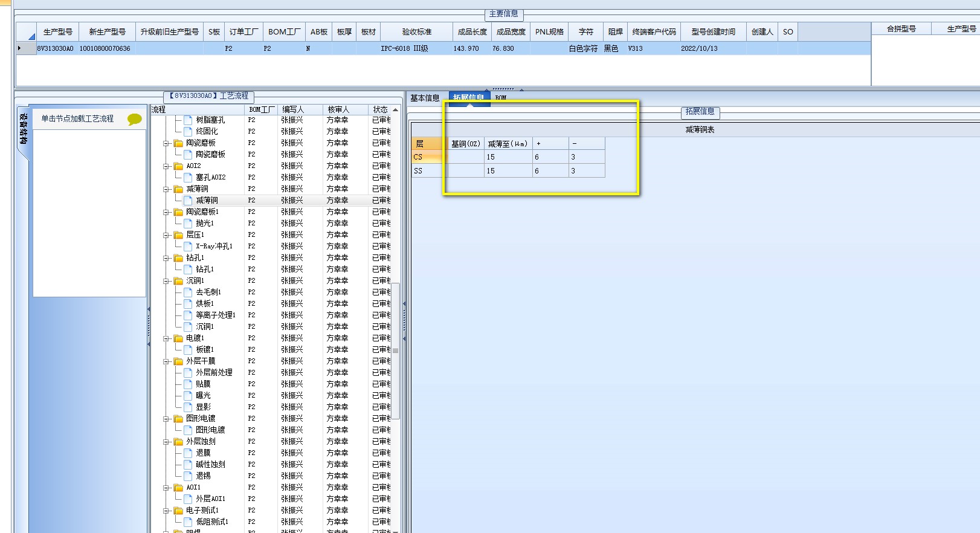
Task: Click the 外层蚀刻 folder icon
Action: (178, 442)
